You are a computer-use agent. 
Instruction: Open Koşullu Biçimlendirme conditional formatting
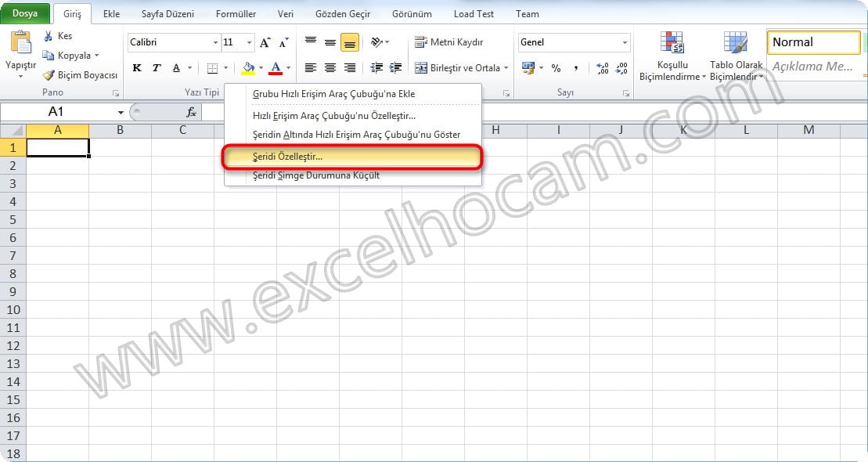tap(672, 56)
